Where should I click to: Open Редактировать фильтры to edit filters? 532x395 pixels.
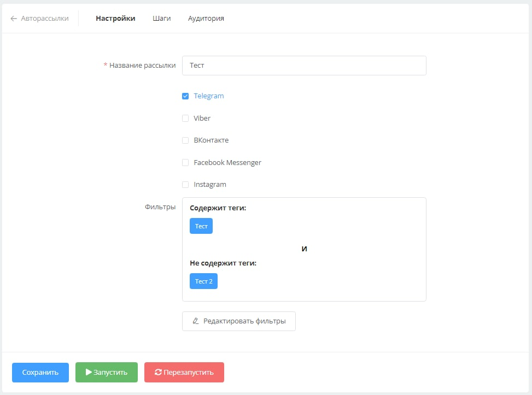click(238, 321)
